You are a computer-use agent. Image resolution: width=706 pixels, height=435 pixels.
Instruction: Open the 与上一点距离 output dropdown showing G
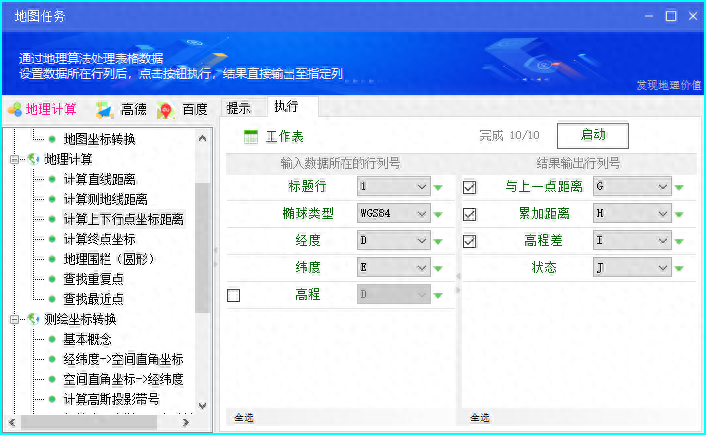(632, 186)
